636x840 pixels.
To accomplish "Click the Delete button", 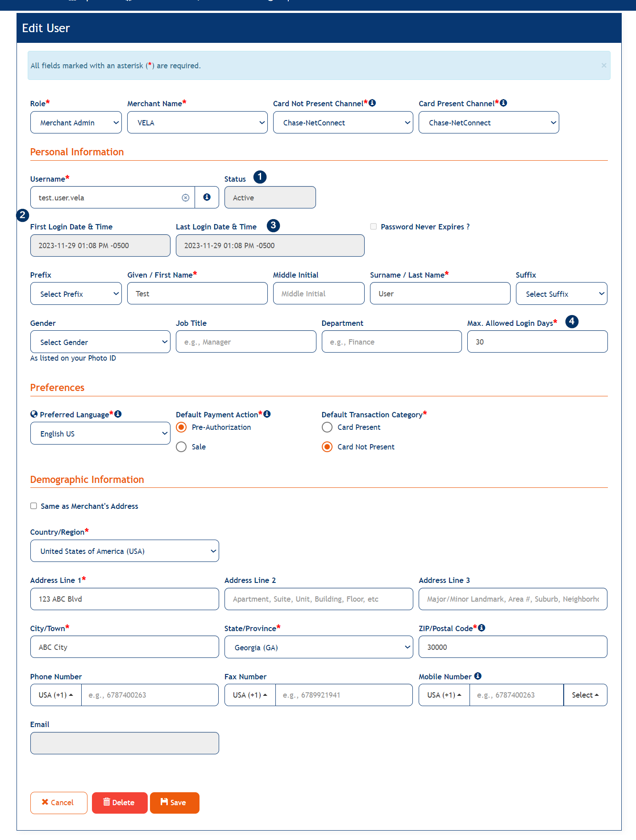I will click(120, 803).
